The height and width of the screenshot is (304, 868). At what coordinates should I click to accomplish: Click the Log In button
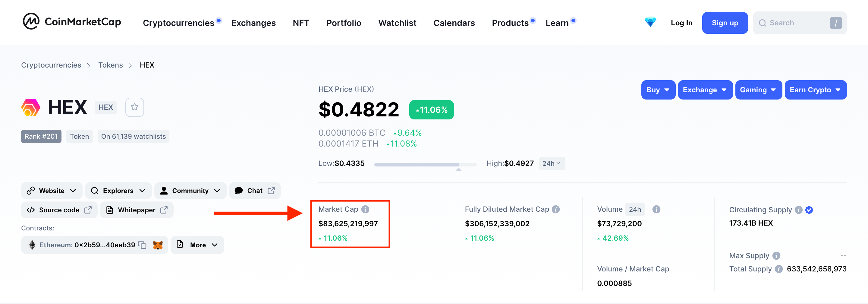(681, 23)
